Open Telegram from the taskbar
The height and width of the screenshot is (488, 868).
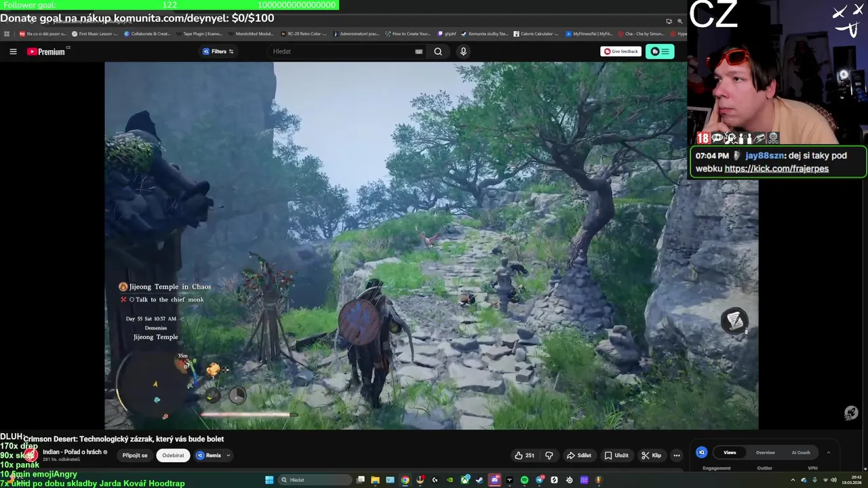click(x=540, y=480)
